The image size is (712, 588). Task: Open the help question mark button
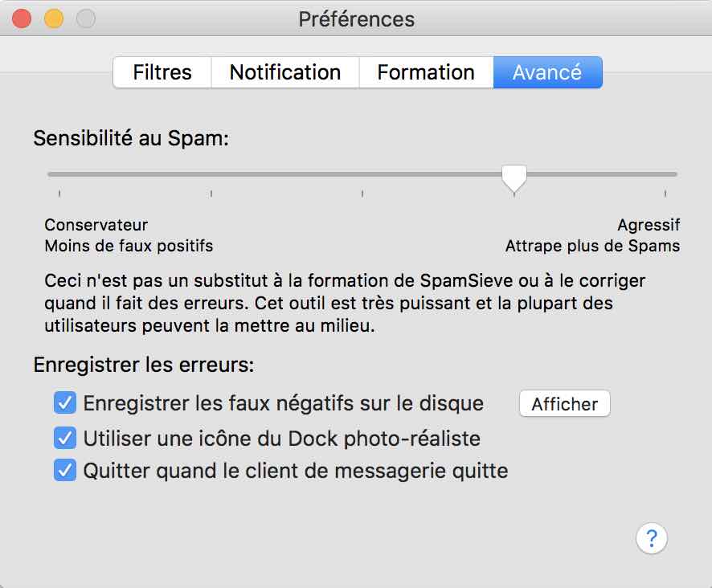coord(652,538)
